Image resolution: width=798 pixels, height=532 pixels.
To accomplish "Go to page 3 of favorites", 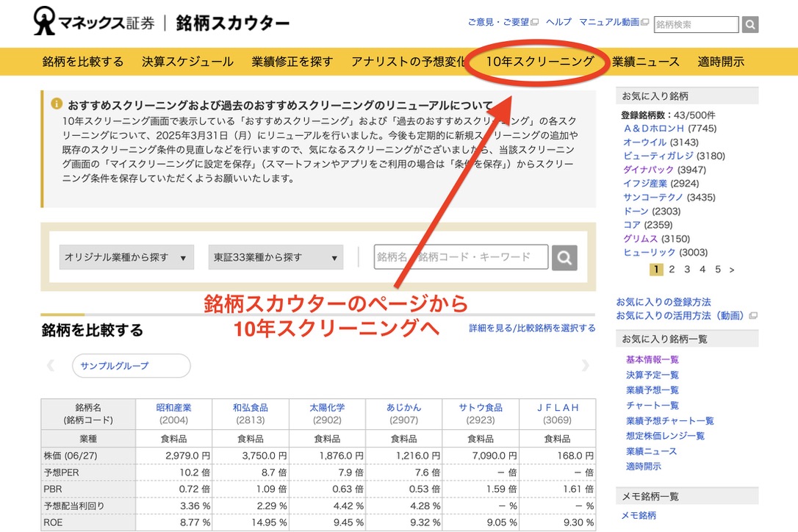I will coord(687,270).
